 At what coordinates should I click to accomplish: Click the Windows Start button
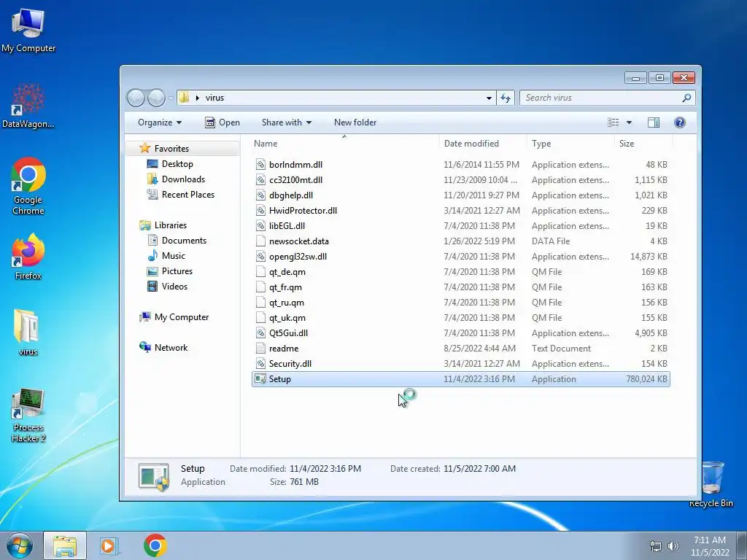[x=20, y=545]
